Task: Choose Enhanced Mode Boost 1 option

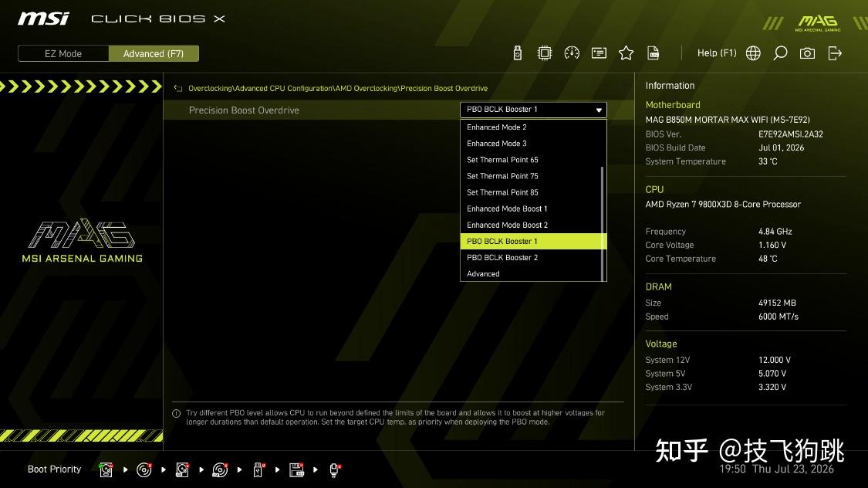Action: pos(533,208)
